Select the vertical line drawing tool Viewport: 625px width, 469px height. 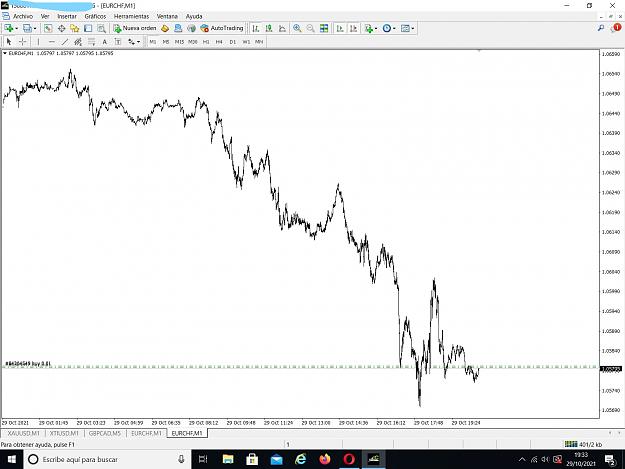coord(38,41)
